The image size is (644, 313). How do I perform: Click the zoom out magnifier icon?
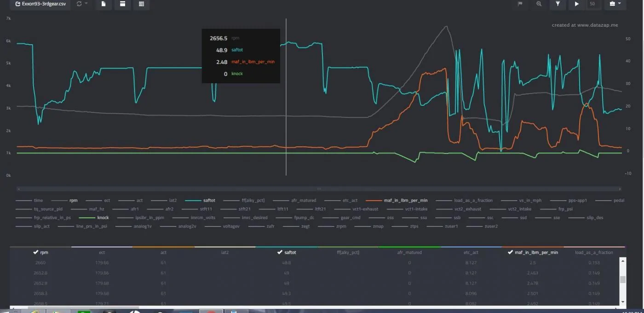pyautogui.click(x=539, y=4)
